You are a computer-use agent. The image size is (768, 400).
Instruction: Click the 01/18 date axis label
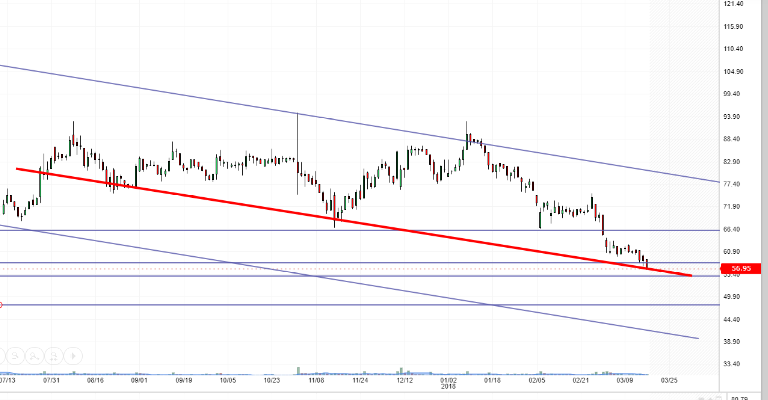pyautogui.click(x=492, y=380)
